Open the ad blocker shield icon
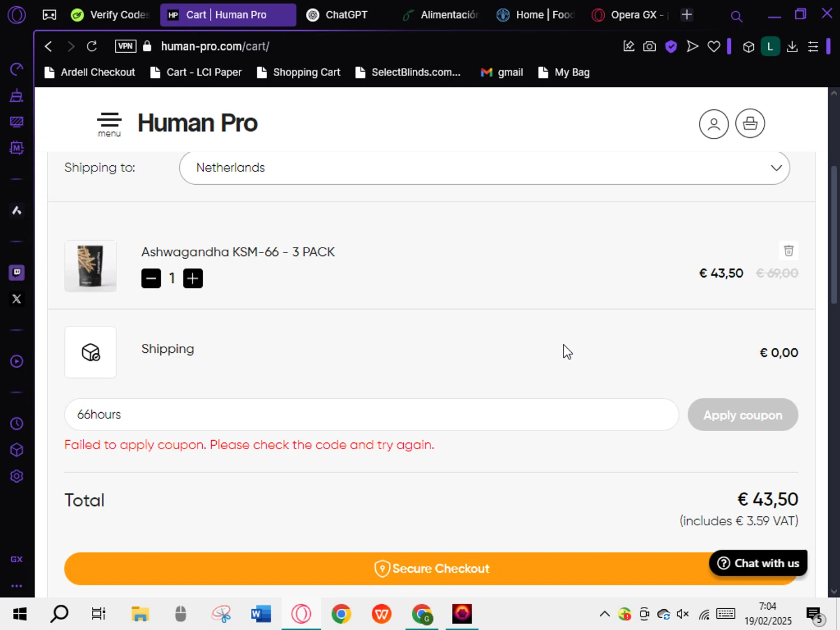This screenshot has height=630, width=840. [671, 46]
